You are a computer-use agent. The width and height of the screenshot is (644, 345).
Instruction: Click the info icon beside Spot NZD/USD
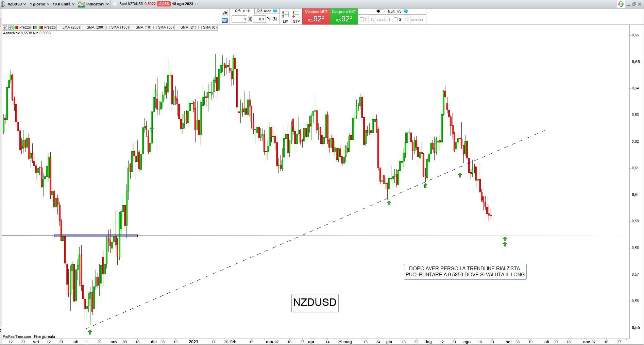coord(115,4)
